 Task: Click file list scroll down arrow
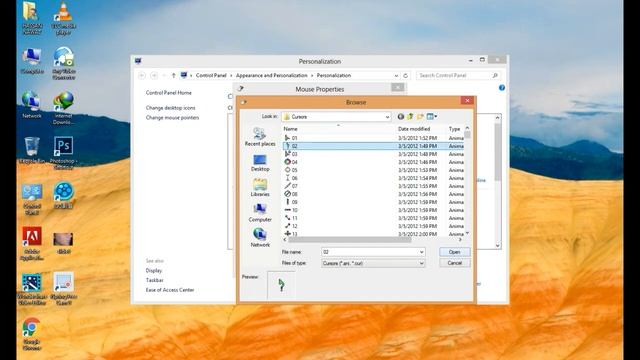pyautogui.click(x=467, y=233)
